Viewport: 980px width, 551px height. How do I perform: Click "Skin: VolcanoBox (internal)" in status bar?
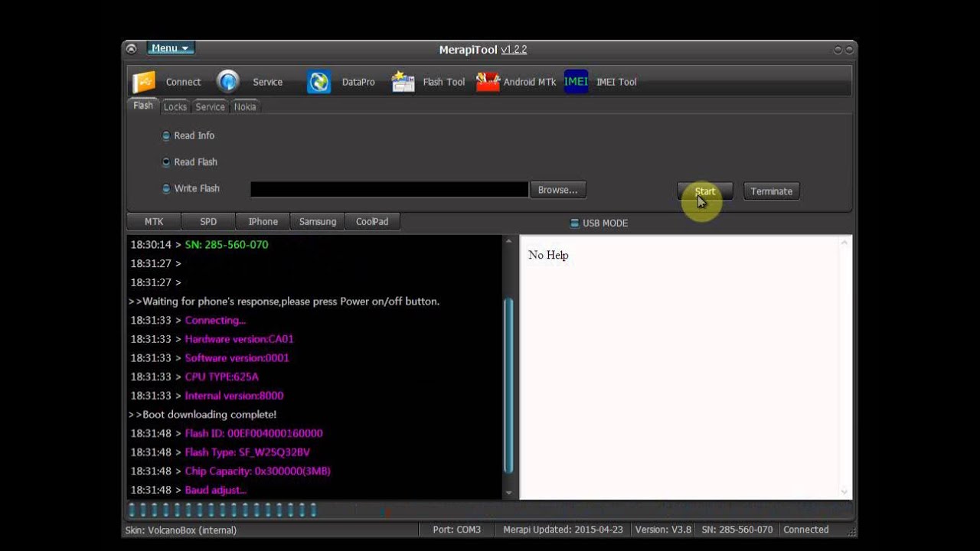(x=181, y=530)
